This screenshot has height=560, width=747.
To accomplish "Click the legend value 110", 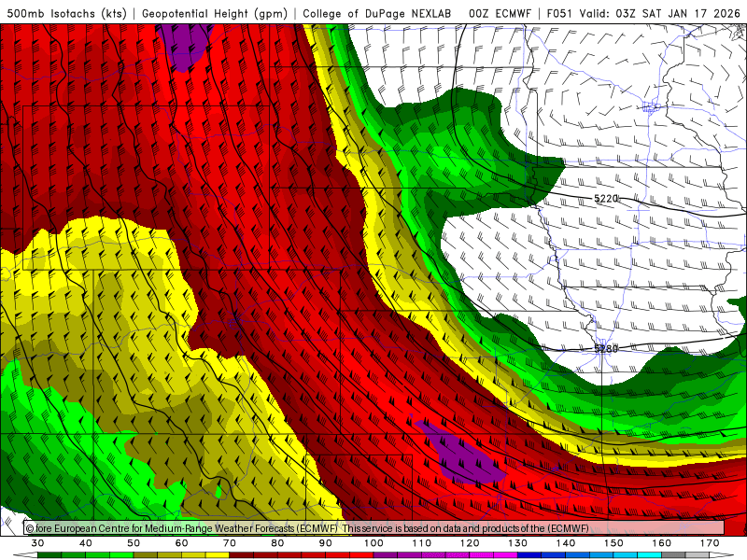I will pyautogui.click(x=422, y=543).
